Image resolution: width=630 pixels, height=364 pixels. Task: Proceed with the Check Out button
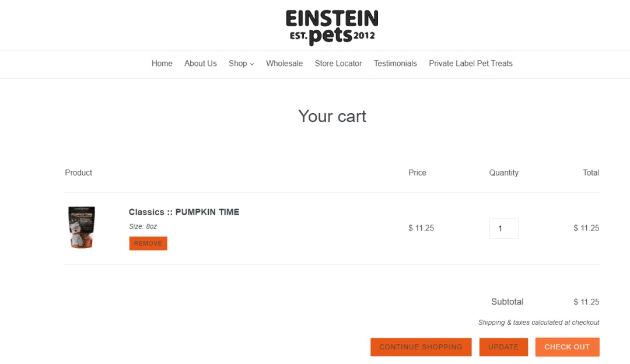point(567,346)
